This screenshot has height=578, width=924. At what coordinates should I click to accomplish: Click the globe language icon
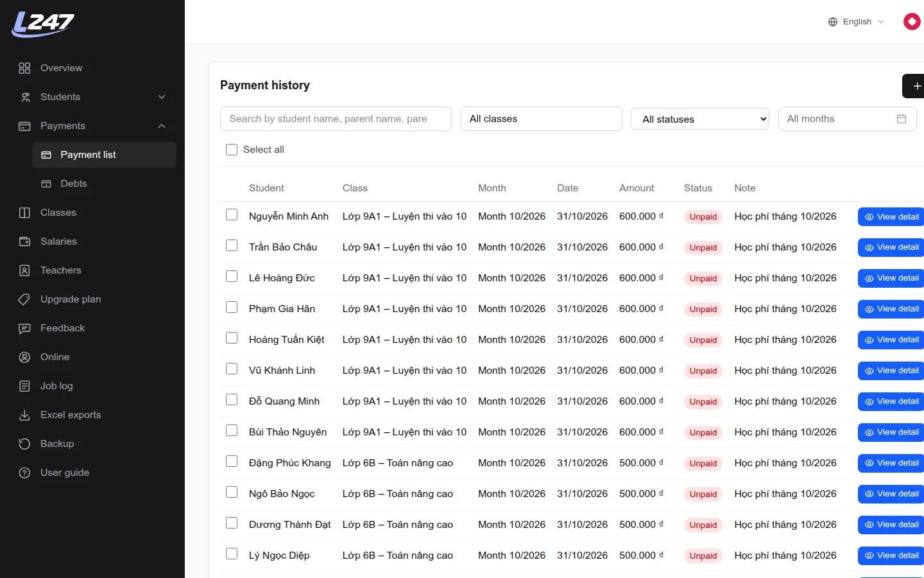[x=833, y=22]
